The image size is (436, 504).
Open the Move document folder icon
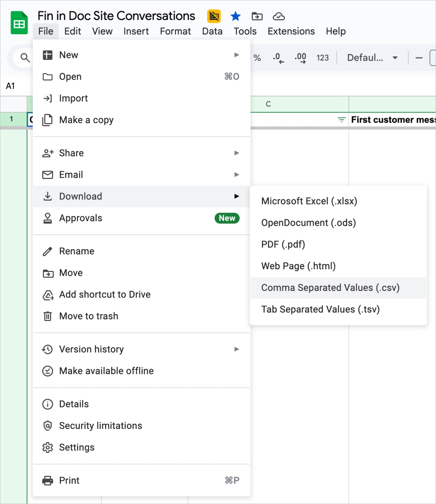(x=257, y=16)
